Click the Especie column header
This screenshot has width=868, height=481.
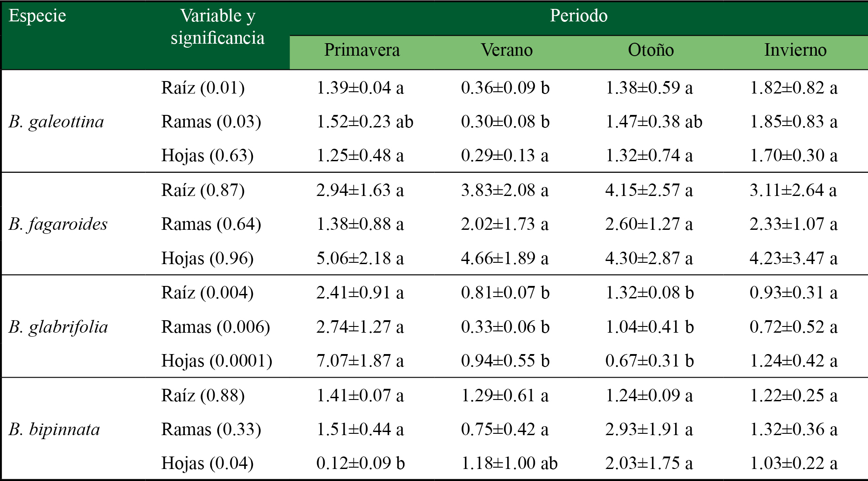(x=37, y=16)
